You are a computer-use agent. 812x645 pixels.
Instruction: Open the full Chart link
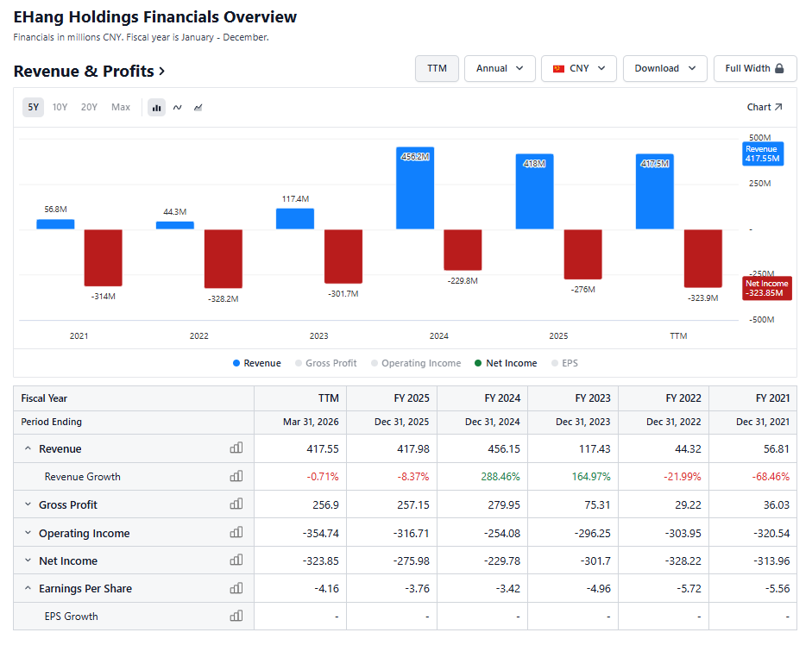(765, 107)
